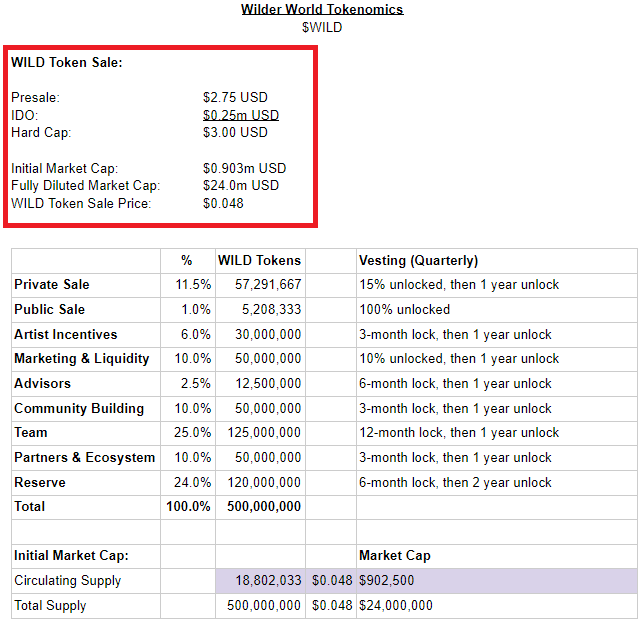Click the % column header
Screen dimensions: 642x622
[187, 260]
